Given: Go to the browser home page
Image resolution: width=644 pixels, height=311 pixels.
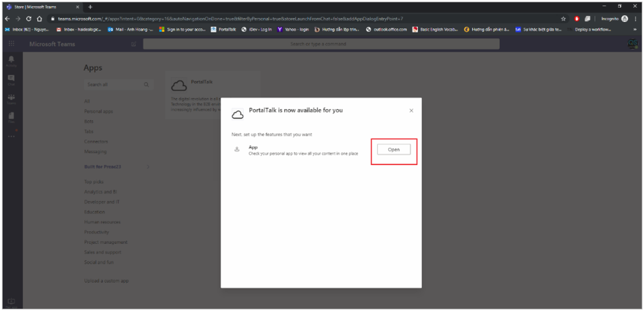Looking at the screenshot, I should [39, 19].
